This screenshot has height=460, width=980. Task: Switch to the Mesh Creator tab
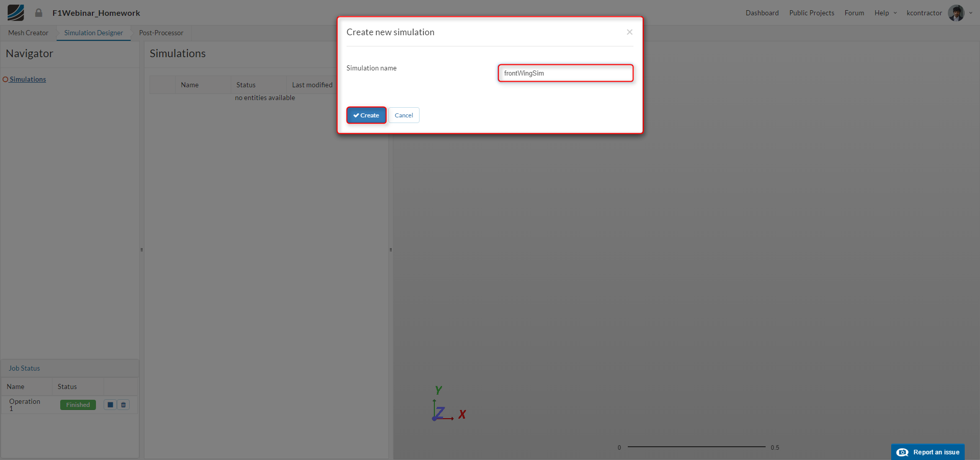click(28, 33)
